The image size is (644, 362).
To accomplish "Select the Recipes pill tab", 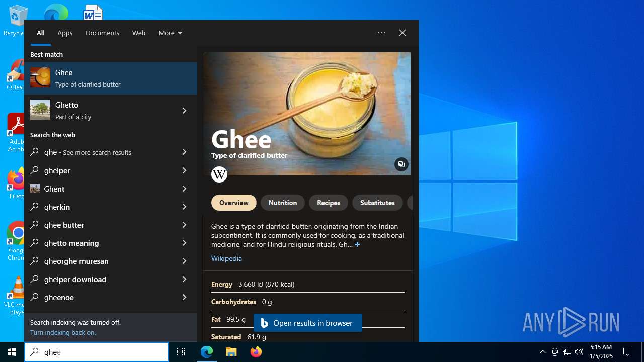I will 329,203.
